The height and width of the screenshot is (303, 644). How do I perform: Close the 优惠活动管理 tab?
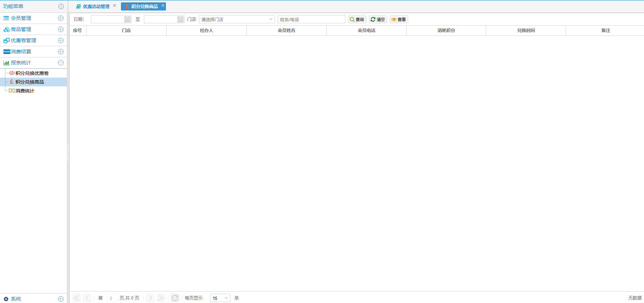tap(115, 5)
